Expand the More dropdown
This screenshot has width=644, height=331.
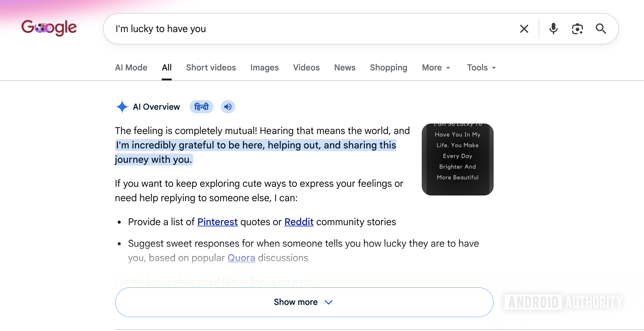coord(436,68)
